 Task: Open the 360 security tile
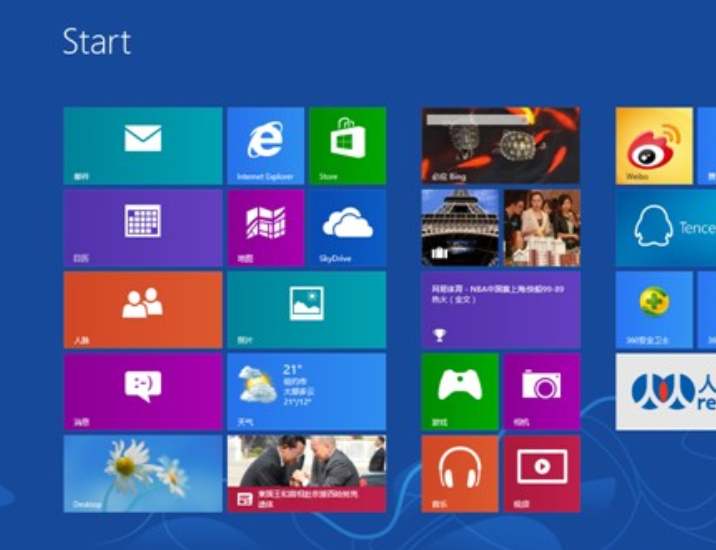click(654, 310)
